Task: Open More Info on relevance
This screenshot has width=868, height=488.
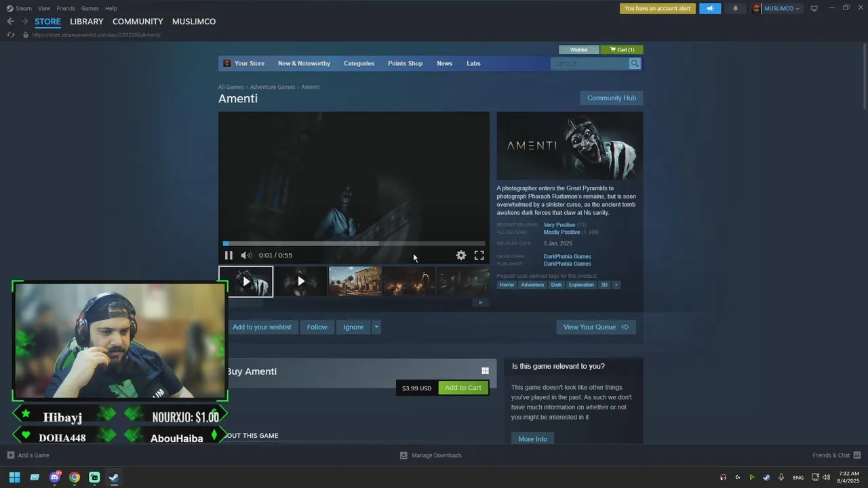Action: pos(532,439)
